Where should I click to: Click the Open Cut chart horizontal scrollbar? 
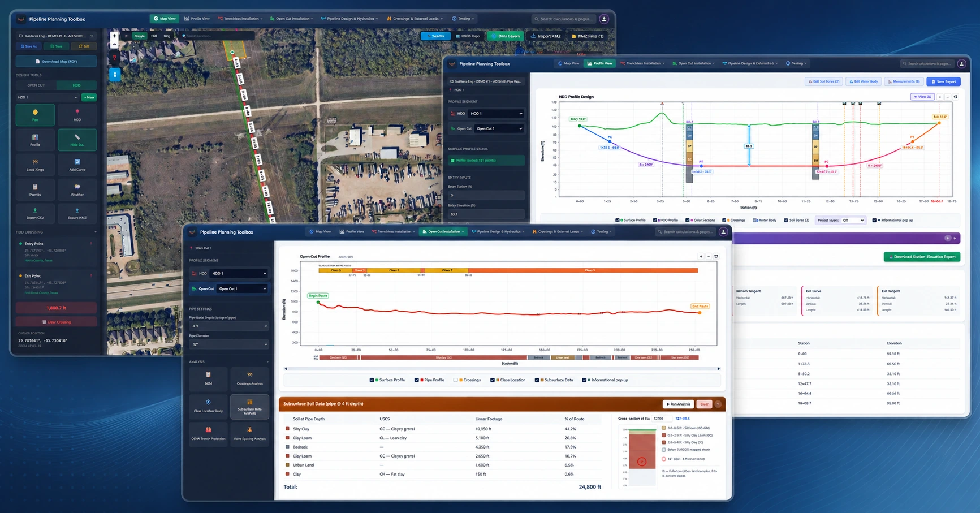pyautogui.click(x=502, y=369)
